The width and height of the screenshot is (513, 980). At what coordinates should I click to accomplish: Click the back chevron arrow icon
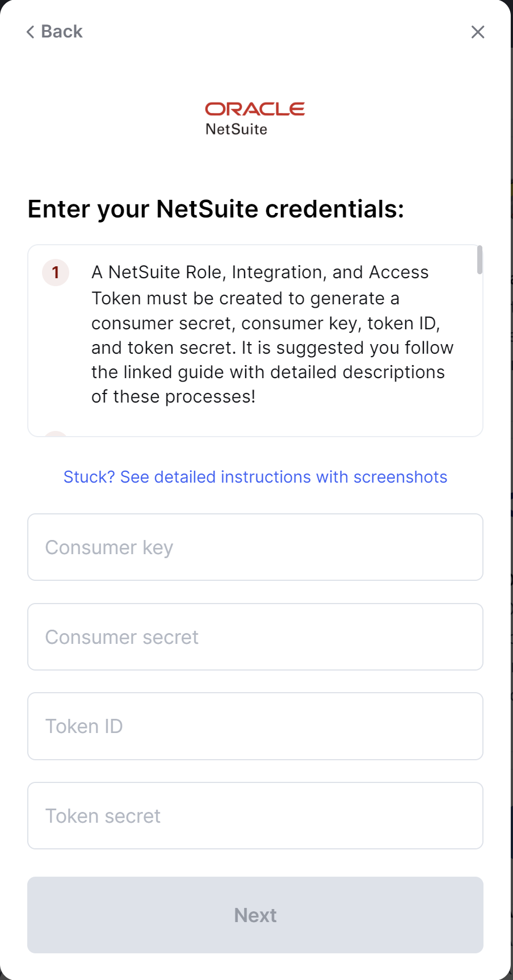(x=31, y=32)
